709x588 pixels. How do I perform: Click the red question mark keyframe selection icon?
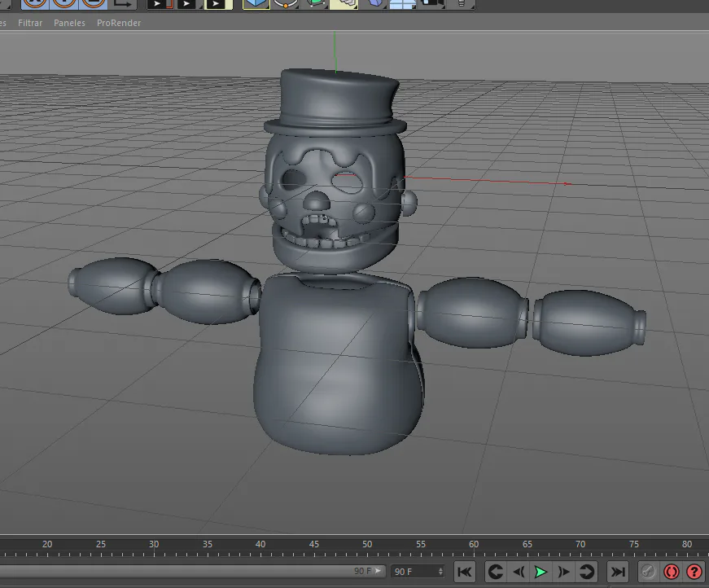(x=694, y=572)
